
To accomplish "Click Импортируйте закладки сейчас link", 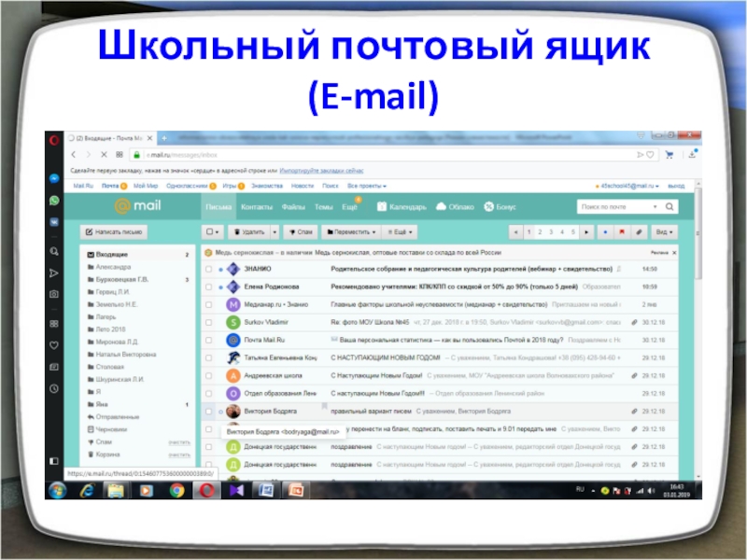I will coord(321,171).
